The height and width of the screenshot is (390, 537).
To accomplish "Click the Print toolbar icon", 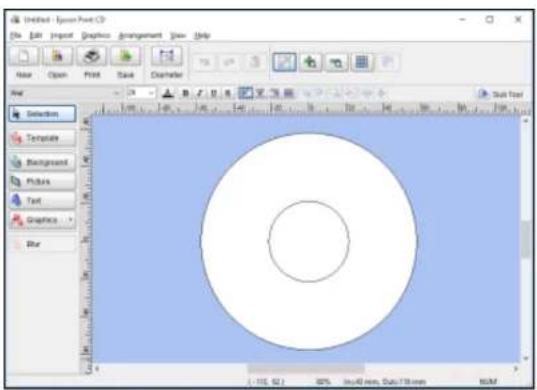I will 92,56.
